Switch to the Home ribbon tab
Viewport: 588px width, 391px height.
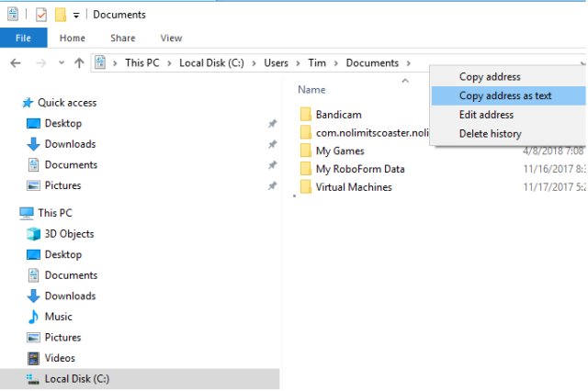tap(72, 38)
